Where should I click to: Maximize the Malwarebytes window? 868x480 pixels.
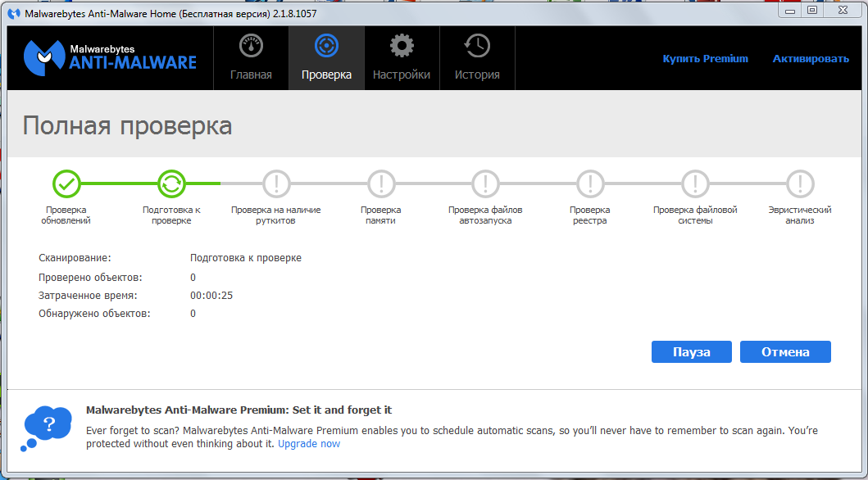811,11
